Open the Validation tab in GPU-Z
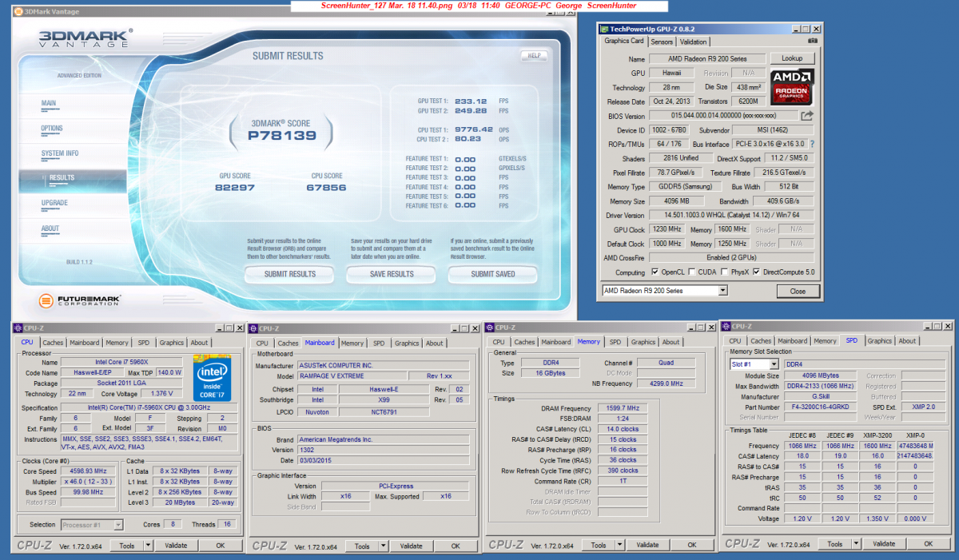Viewport: 959px width, 560px height. (693, 42)
